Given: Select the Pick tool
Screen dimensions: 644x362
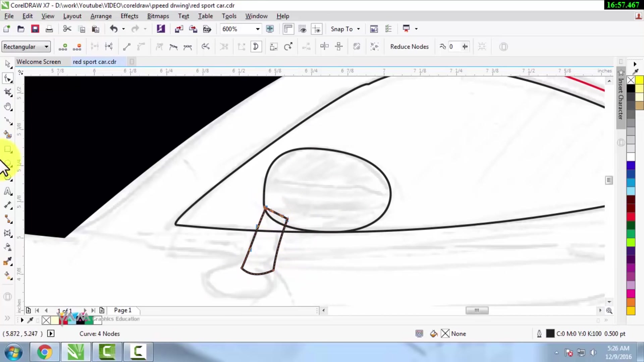Looking at the screenshot, I should tap(8, 63).
